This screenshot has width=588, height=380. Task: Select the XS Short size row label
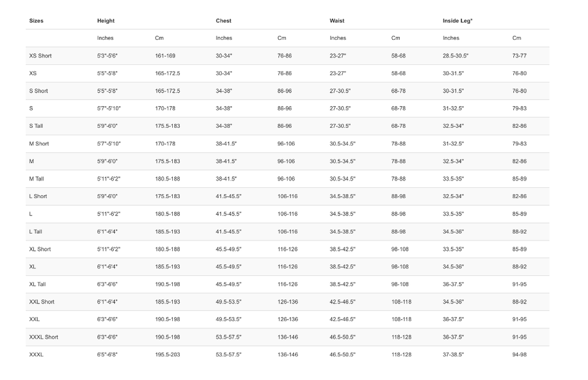[x=40, y=56]
